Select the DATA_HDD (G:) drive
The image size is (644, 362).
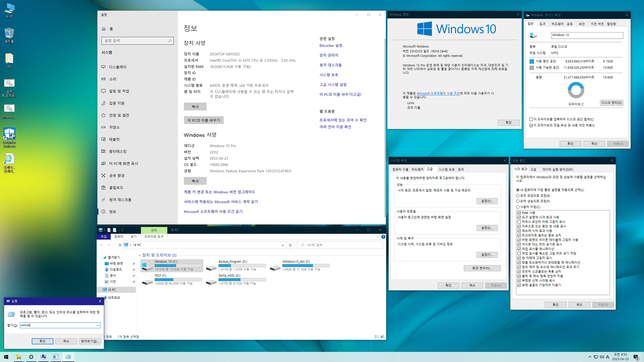(x=236, y=280)
